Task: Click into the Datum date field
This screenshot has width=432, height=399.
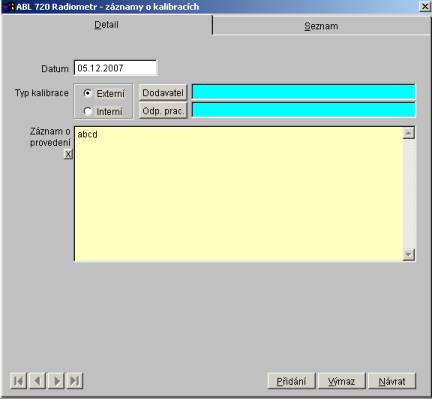Action: [115, 68]
